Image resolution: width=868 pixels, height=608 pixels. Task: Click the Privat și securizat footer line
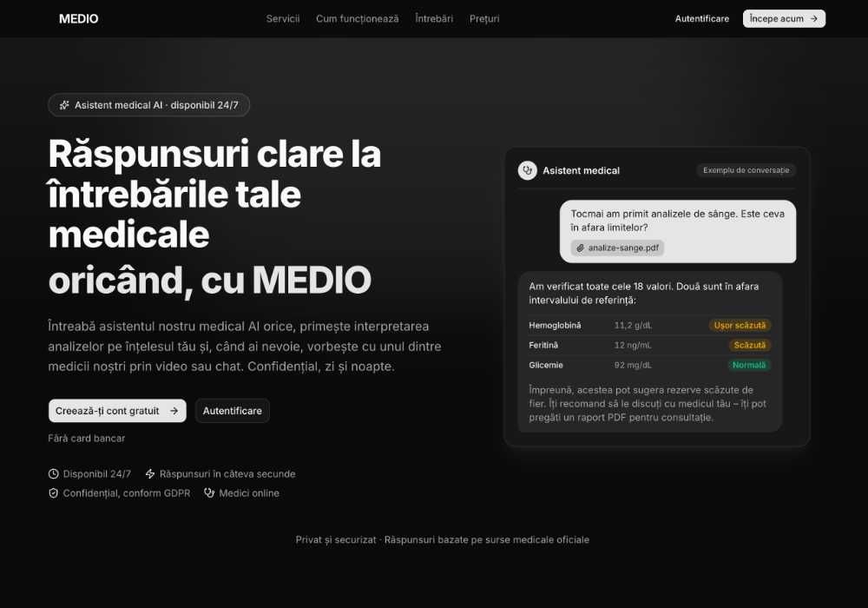point(443,540)
